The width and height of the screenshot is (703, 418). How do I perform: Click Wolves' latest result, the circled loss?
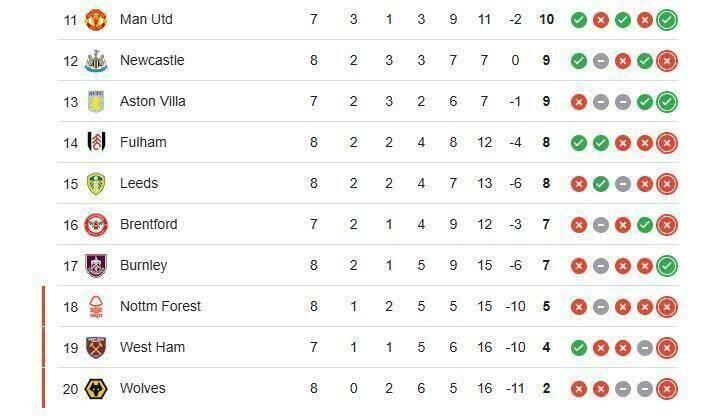667,388
